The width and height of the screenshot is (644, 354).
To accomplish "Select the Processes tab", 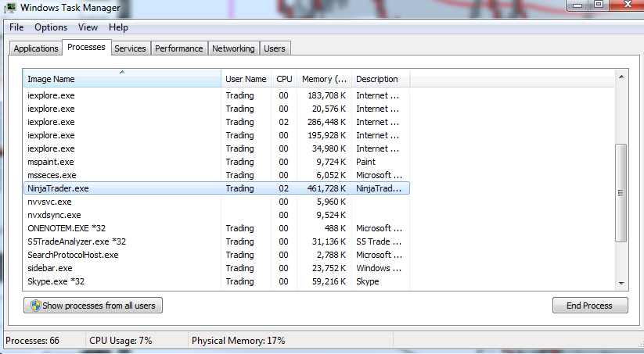I will point(86,47).
